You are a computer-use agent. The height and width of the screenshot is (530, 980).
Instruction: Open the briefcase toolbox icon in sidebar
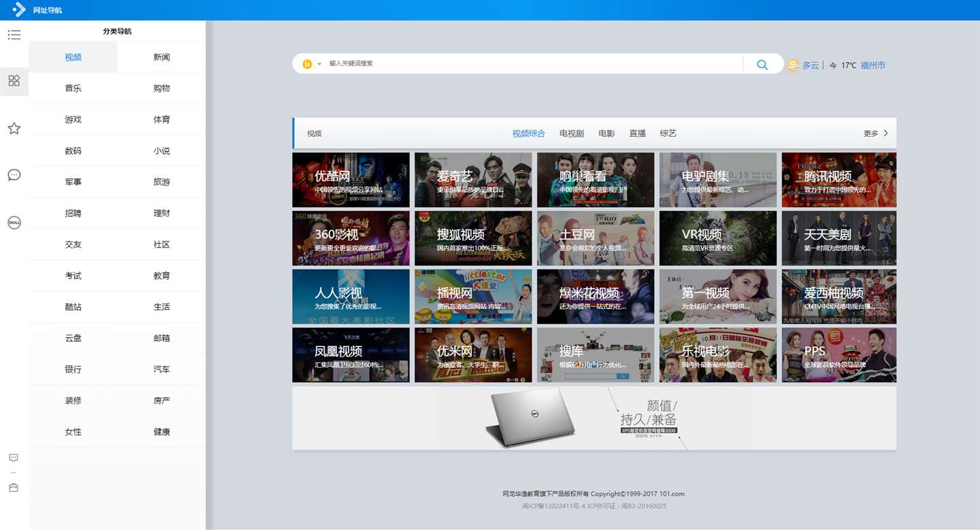[14, 488]
